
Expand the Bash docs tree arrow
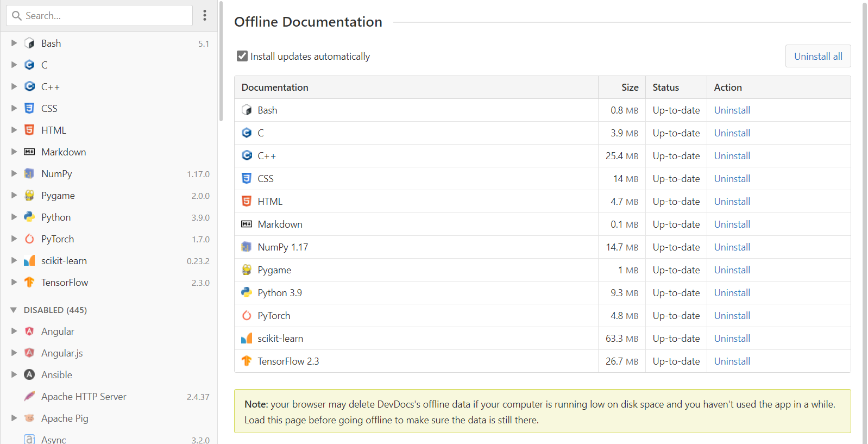[14, 43]
